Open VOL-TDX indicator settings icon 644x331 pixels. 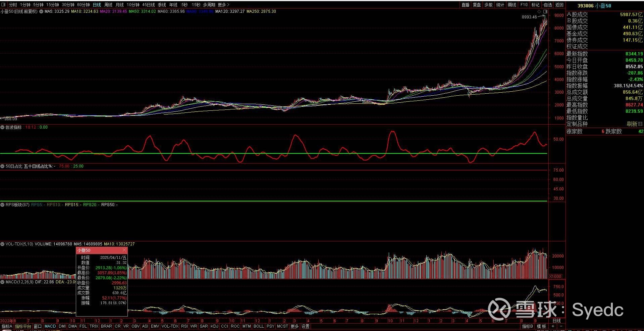pyautogui.click(x=3, y=244)
